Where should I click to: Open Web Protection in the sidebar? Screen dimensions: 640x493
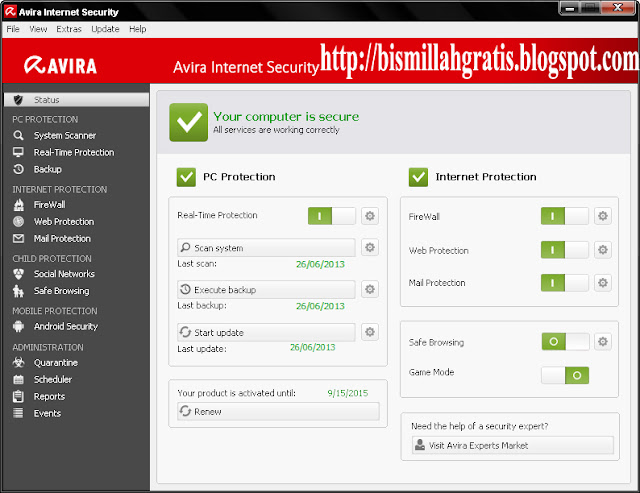(x=64, y=222)
